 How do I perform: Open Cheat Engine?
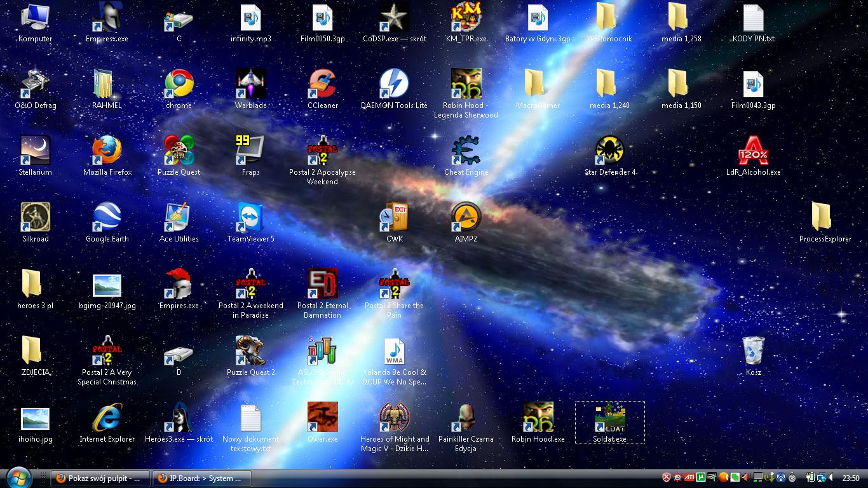[466, 156]
